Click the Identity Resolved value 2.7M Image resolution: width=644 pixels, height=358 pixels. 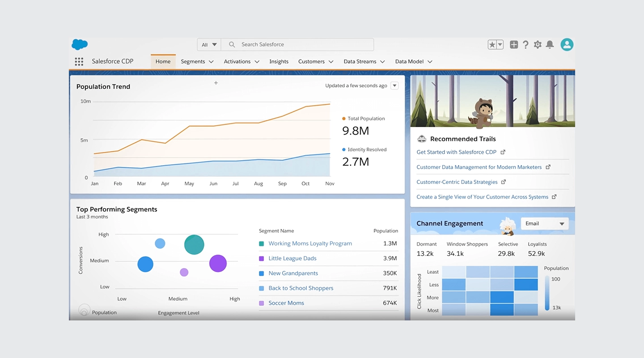356,162
